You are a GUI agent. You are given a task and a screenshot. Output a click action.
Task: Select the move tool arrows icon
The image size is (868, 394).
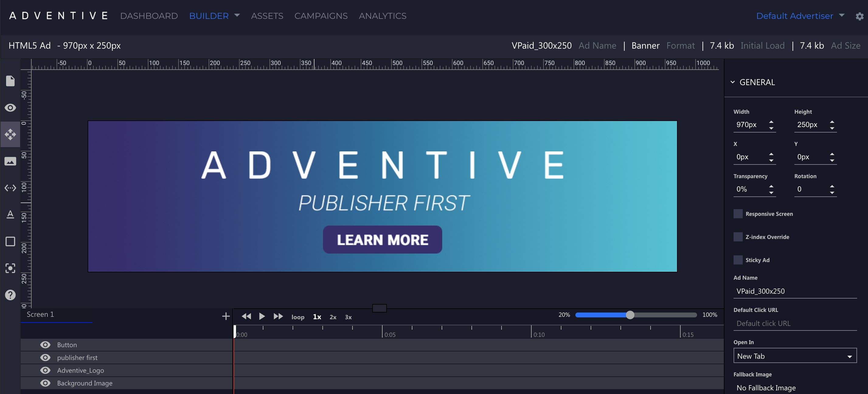point(10,134)
